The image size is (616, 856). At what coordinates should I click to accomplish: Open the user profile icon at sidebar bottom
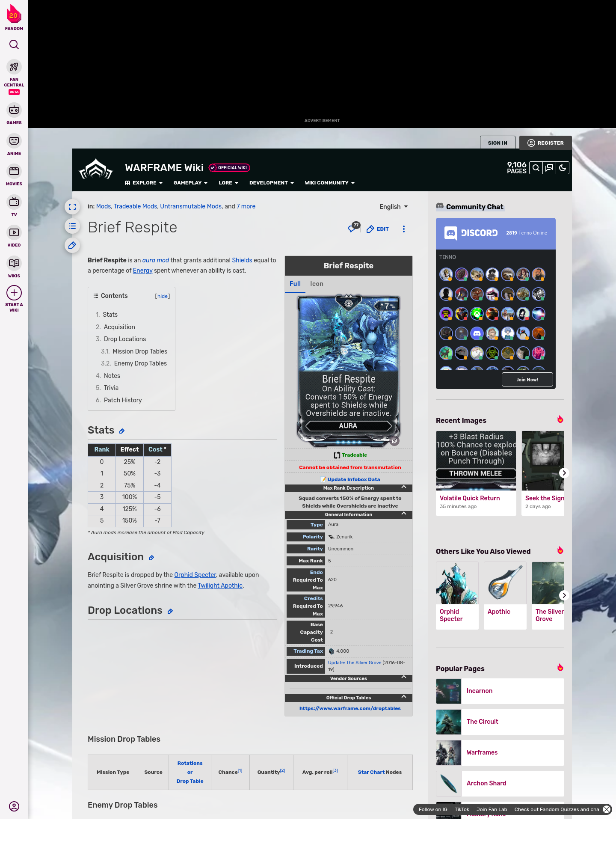[x=14, y=806]
